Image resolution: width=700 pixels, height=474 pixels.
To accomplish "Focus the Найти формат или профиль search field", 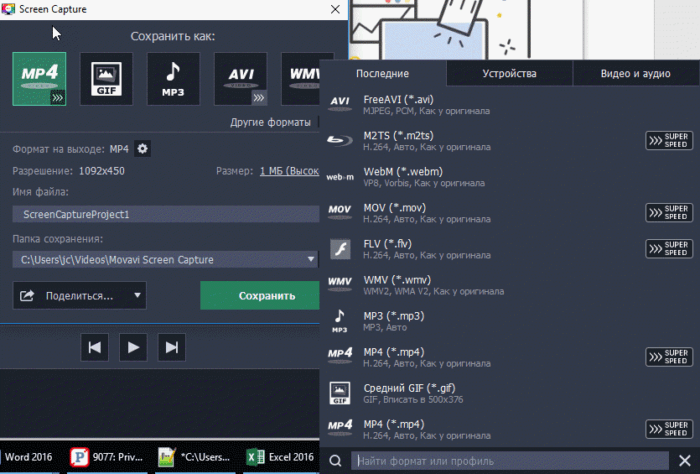I will (x=510, y=461).
